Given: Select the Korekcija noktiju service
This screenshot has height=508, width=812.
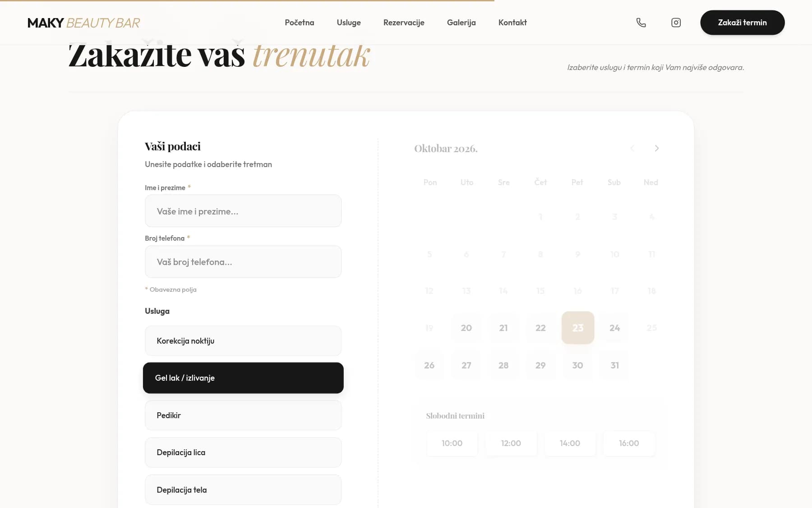Looking at the screenshot, I should pyautogui.click(x=243, y=341).
